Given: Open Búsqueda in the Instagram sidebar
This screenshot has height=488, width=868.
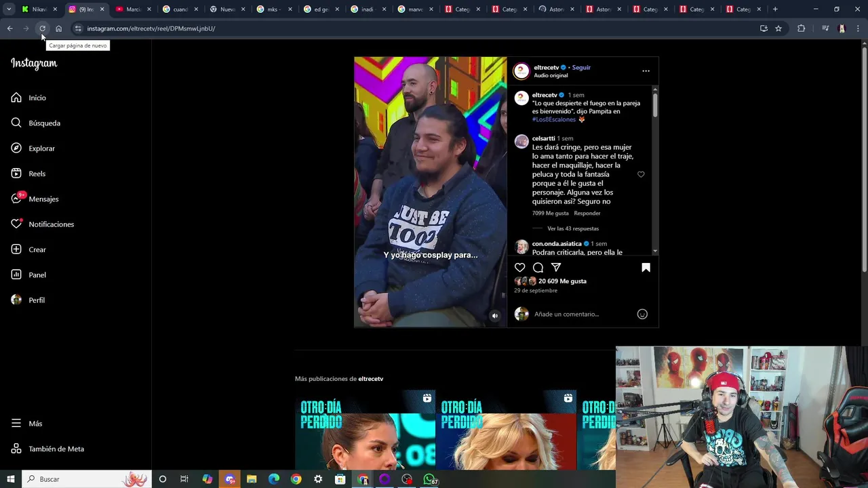Looking at the screenshot, I should tap(35, 123).
